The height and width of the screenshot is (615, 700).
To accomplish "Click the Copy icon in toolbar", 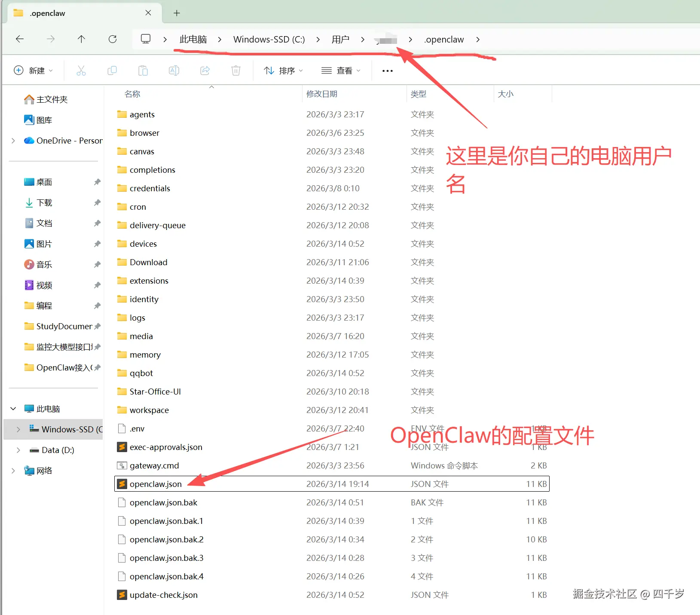I will (x=112, y=70).
